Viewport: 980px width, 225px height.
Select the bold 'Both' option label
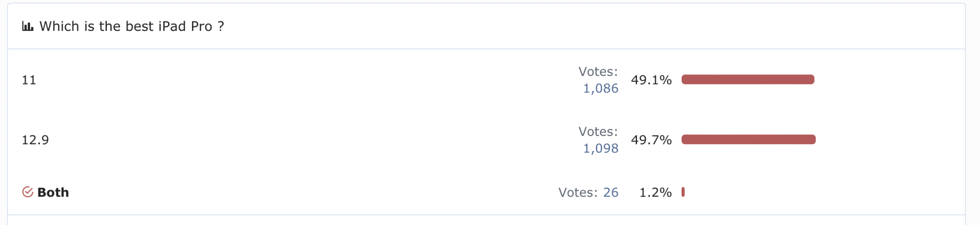[x=53, y=192]
